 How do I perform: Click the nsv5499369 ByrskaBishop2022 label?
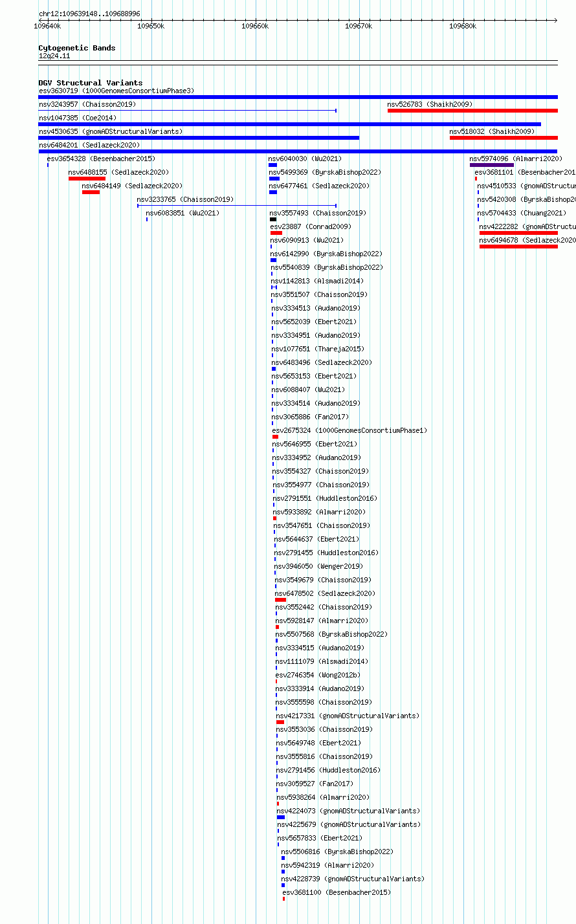pyautogui.click(x=325, y=172)
